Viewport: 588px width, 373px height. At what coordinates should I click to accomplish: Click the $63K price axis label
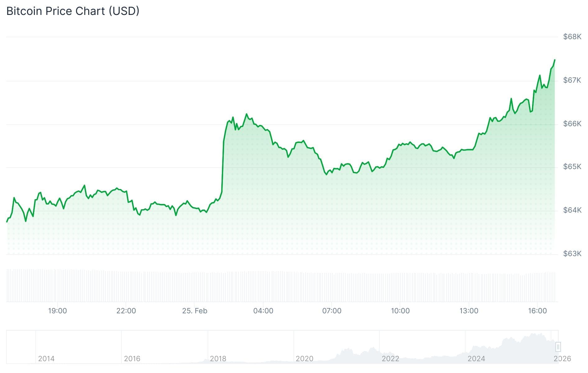(x=572, y=254)
